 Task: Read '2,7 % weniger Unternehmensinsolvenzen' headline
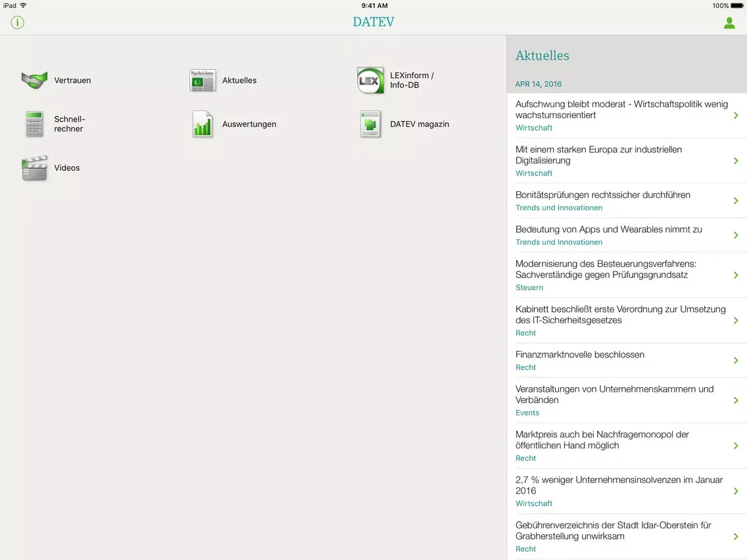tap(619, 485)
